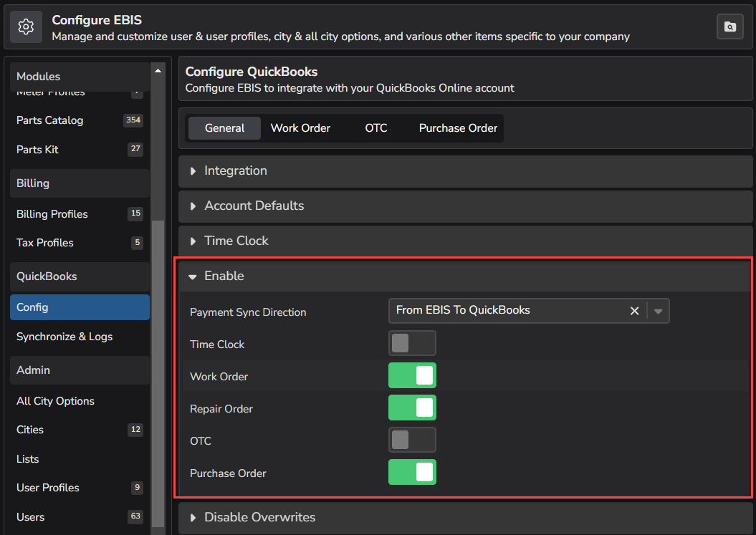Viewport: 756px width, 535px height.
Task: Disable the Work Order toggle
Action: [412, 375]
